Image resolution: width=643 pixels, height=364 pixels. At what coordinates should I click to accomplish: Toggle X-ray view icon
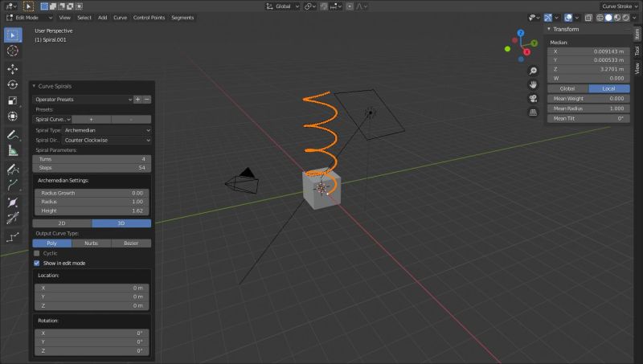[588, 18]
